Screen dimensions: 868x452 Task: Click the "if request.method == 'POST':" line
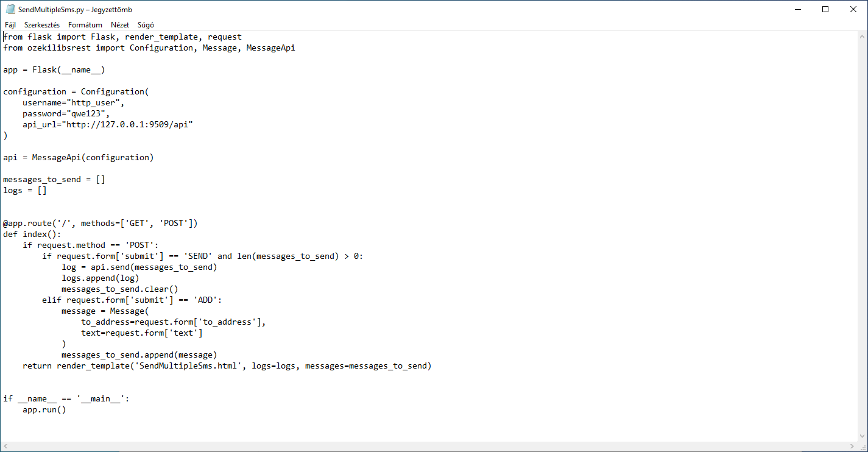[91, 245]
